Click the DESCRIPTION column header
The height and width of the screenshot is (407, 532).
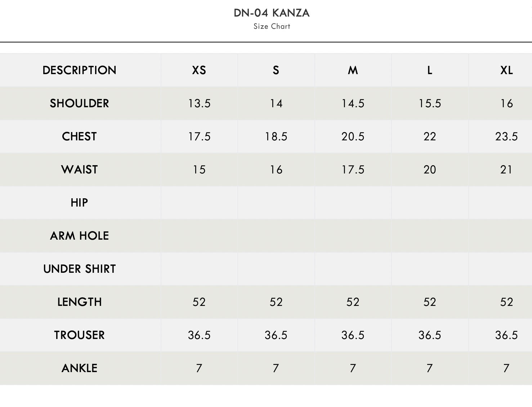coord(79,70)
